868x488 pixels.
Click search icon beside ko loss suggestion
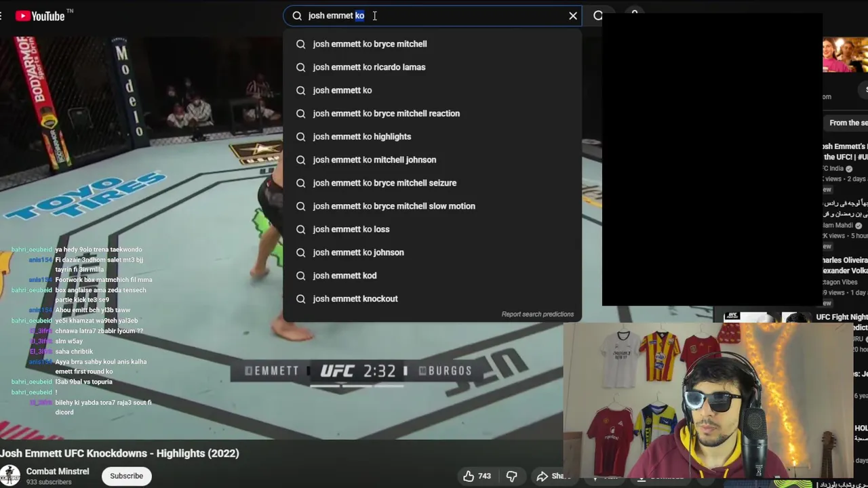click(x=300, y=229)
